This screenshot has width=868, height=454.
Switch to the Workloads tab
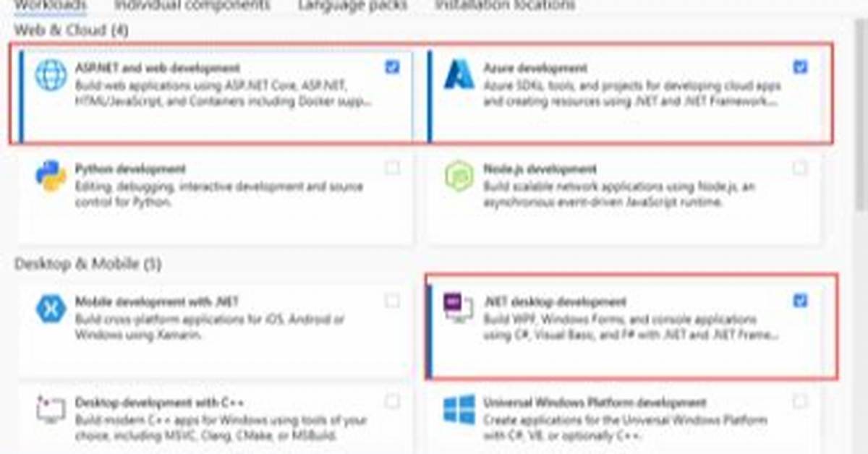point(50,5)
